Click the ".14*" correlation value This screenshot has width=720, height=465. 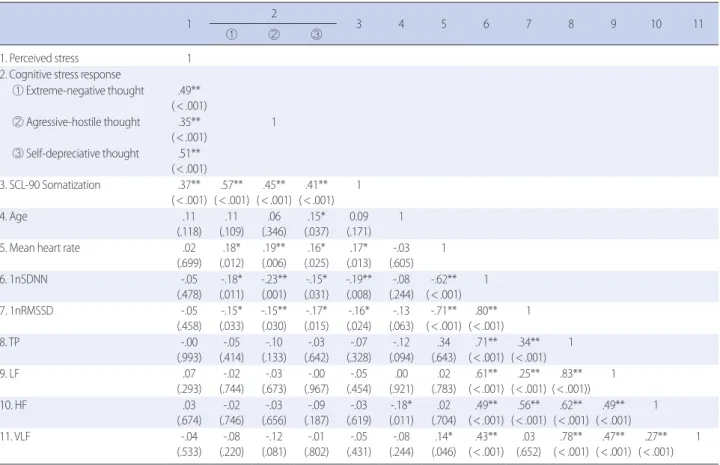click(444, 437)
